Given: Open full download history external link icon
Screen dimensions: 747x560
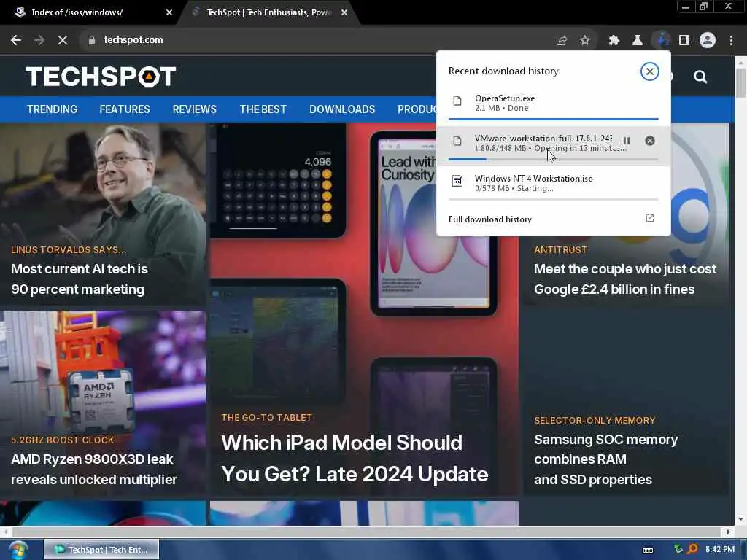Looking at the screenshot, I should coord(650,218).
